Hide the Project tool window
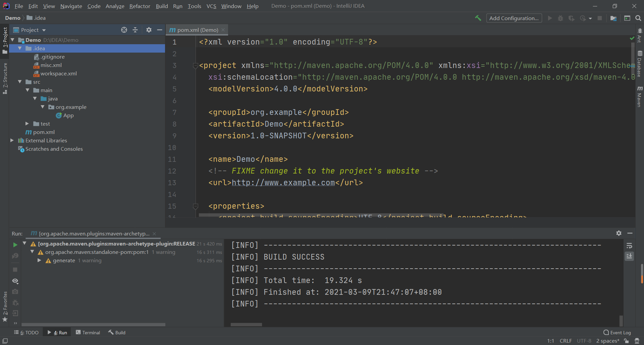 (160, 30)
